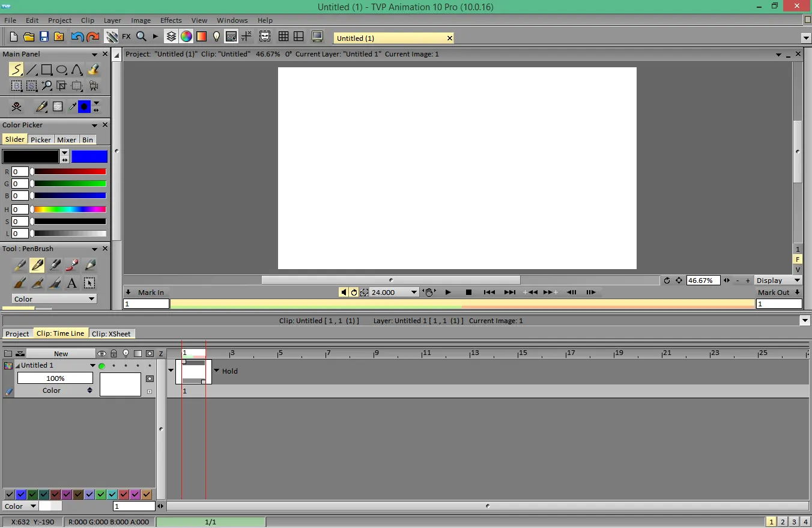Image resolution: width=812 pixels, height=528 pixels.
Task: Choose the pencil brush in the tool panel
Action: pos(90,265)
